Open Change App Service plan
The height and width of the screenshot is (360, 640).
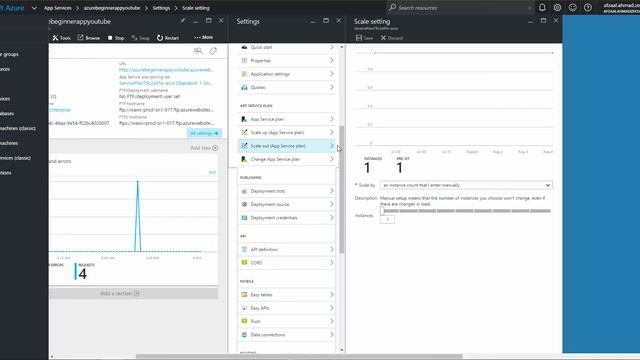(287, 159)
